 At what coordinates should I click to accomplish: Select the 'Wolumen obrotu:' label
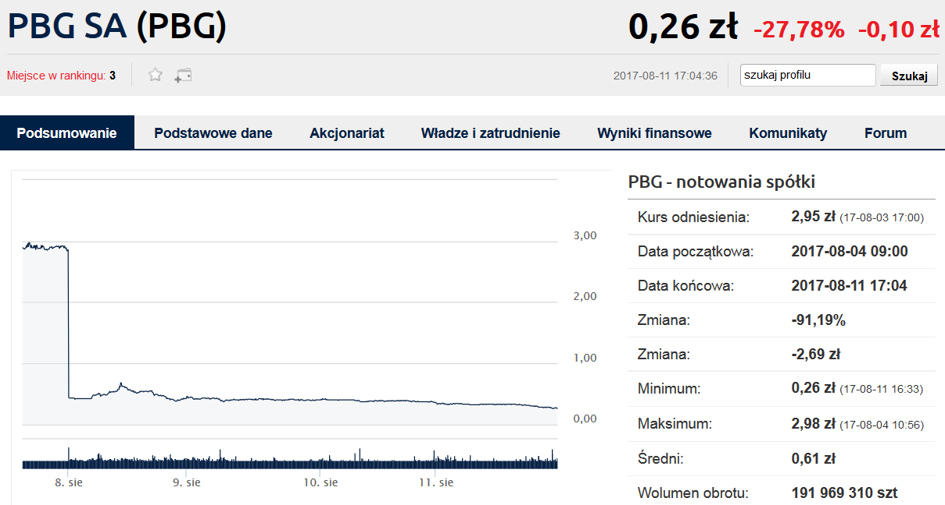click(x=693, y=494)
